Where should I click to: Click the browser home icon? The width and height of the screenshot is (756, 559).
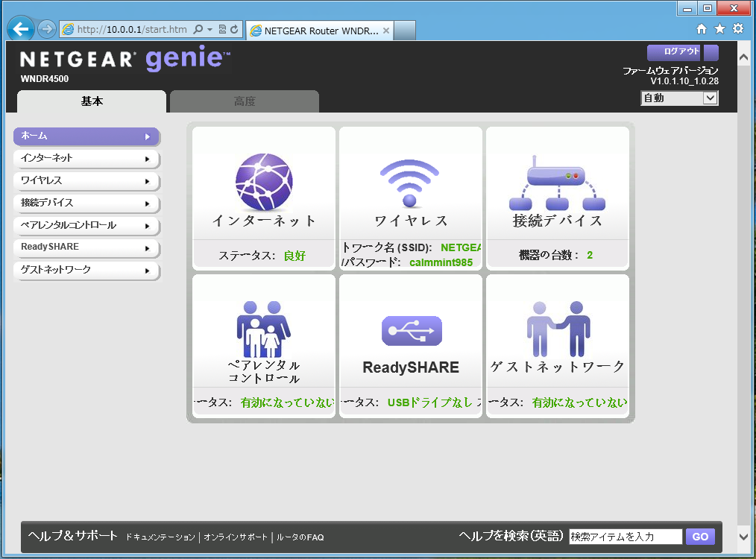click(x=702, y=29)
